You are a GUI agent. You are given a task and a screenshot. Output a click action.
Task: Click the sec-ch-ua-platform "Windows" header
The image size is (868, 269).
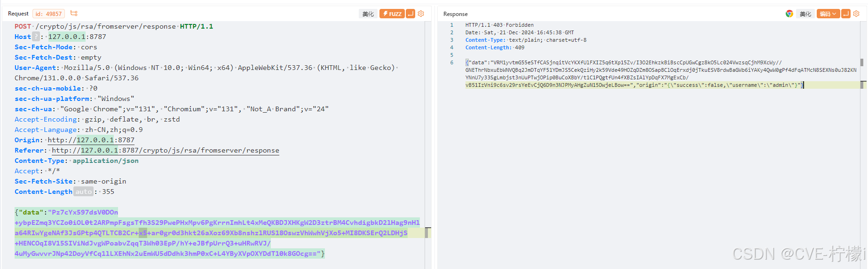74,99
